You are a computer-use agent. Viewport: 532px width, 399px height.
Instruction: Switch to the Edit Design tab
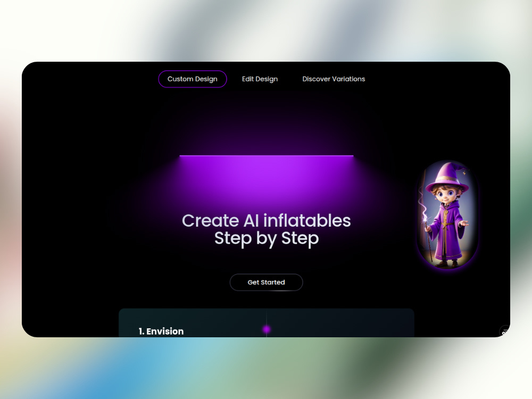(x=260, y=79)
